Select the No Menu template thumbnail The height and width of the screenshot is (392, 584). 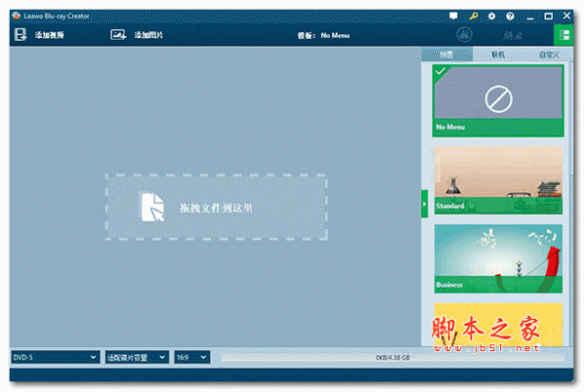click(x=498, y=100)
